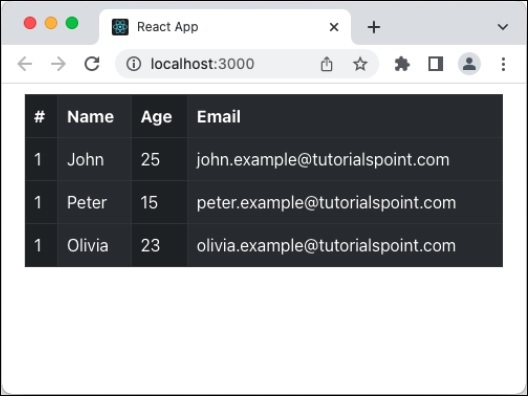Reload the localhost page
Viewport: 528px width, 396px height.
[x=92, y=64]
